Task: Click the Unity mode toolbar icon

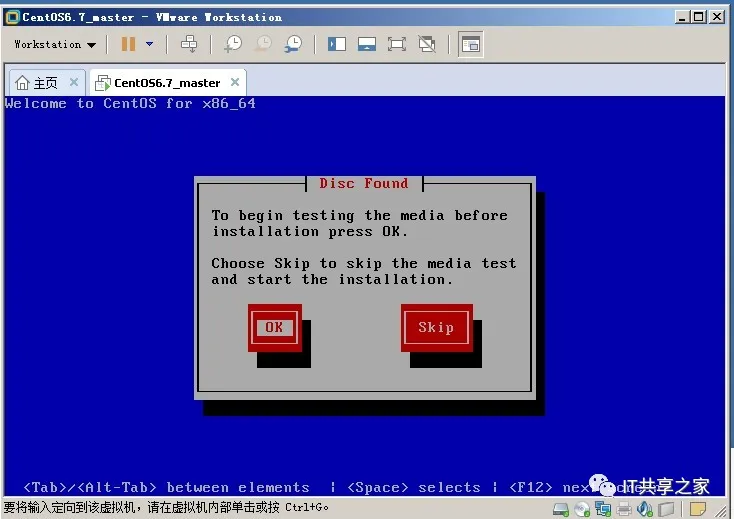Action: pos(426,44)
